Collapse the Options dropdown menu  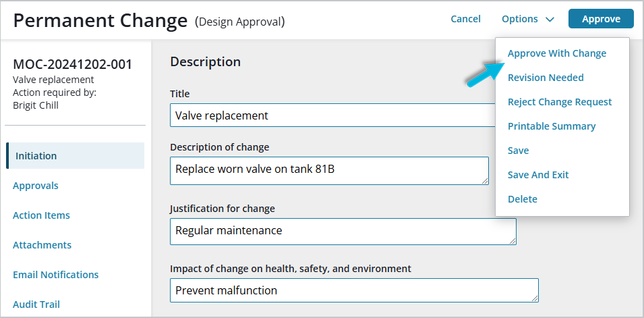coord(527,19)
